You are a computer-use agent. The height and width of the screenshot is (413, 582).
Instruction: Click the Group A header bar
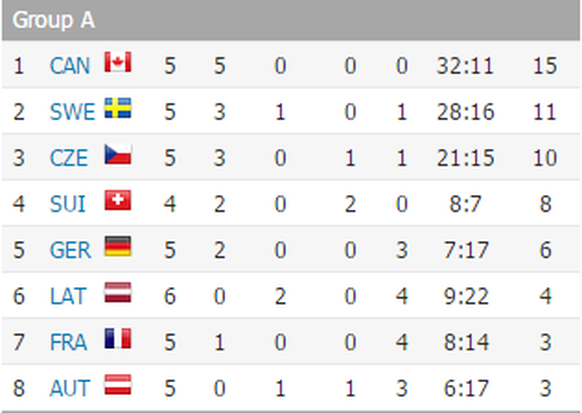coord(291,20)
